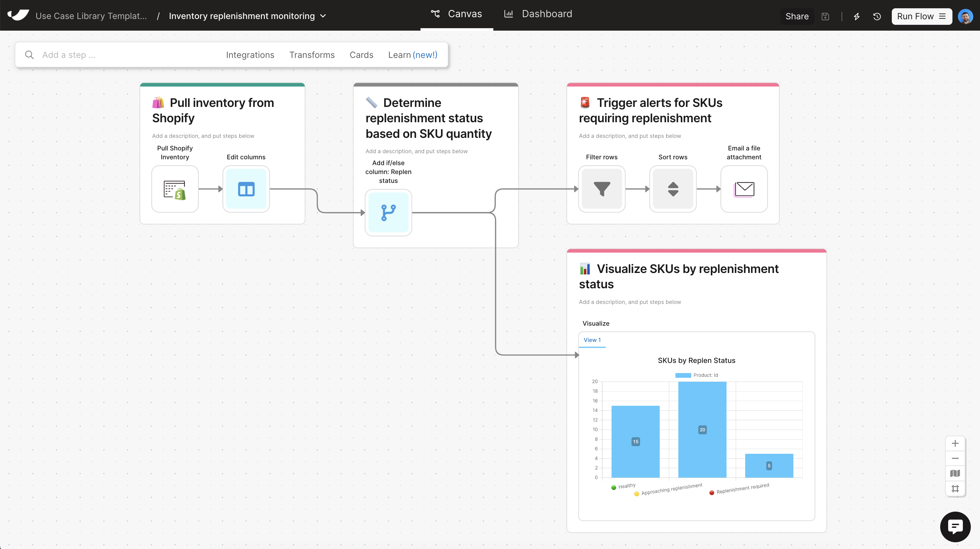Edit the description under Trigger alerts card
980x549 pixels.
pyautogui.click(x=630, y=136)
